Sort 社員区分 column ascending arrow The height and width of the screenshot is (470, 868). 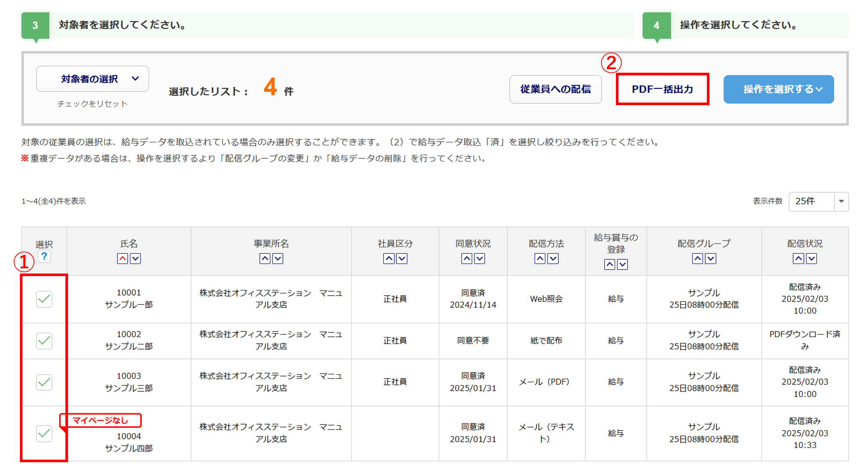coord(389,259)
